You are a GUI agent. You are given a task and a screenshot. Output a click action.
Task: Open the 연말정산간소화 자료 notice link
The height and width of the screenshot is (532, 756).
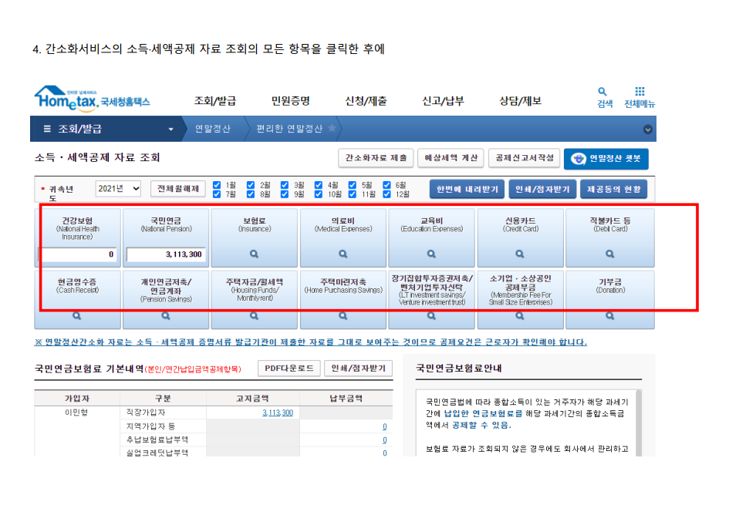point(310,342)
